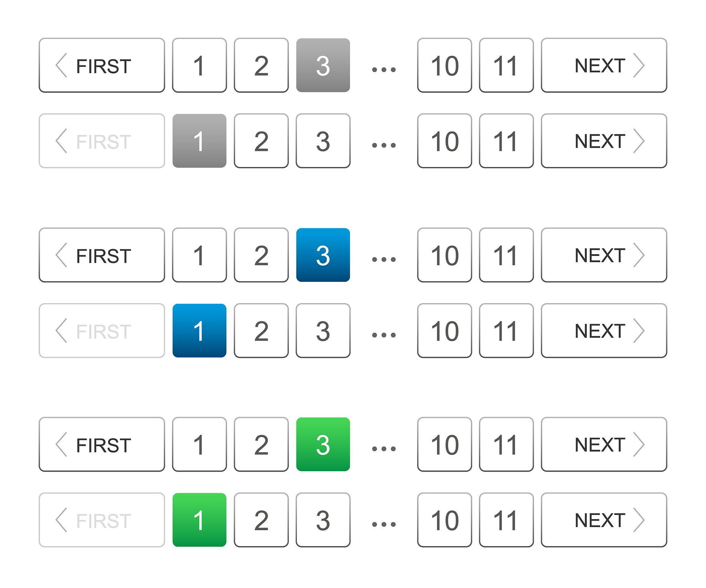Click the right chevron in the top gray row's NEXT button
This screenshot has width=706, height=588.
point(639,65)
